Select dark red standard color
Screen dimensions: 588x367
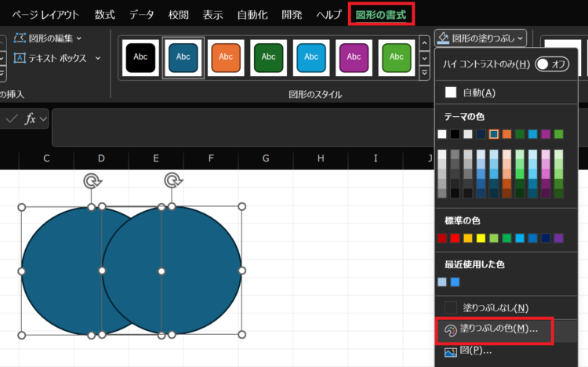(x=442, y=238)
